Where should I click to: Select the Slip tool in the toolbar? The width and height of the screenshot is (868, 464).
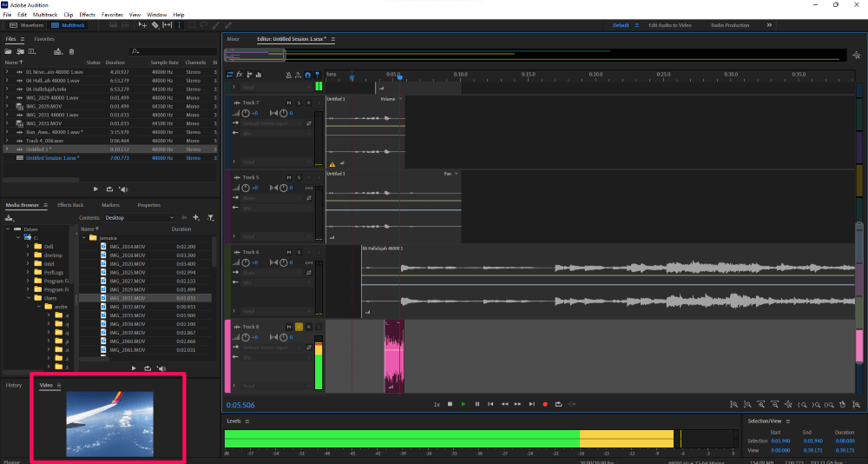(x=167, y=25)
